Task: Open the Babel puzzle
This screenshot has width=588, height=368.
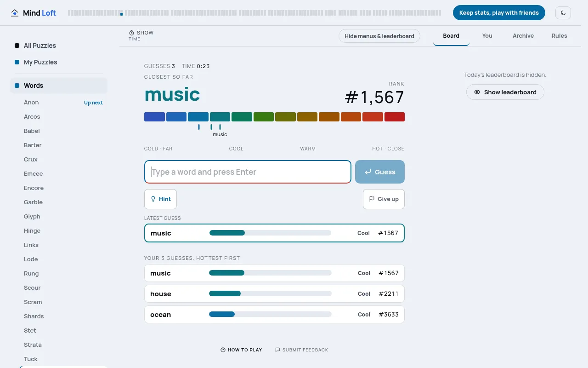Action: [63, 131]
